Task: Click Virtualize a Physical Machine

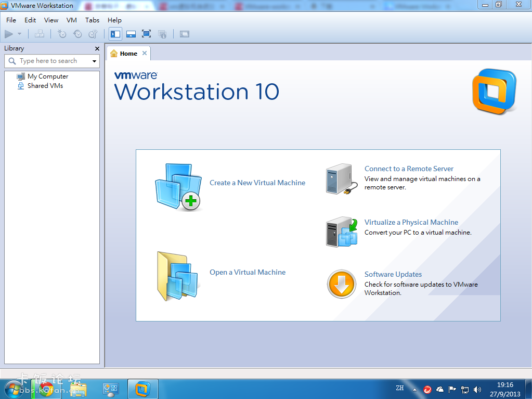Action: point(411,222)
